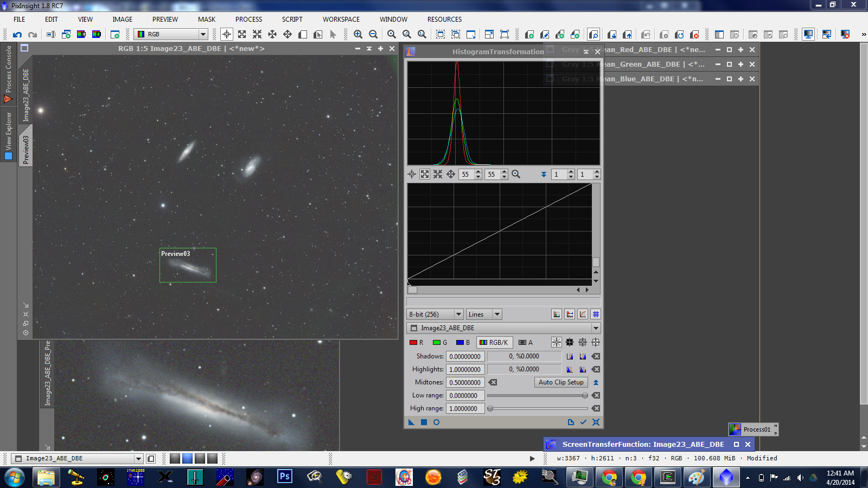Image resolution: width=868 pixels, height=488 pixels.
Task: Select the RGB/K combined channel button
Action: (494, 342)
